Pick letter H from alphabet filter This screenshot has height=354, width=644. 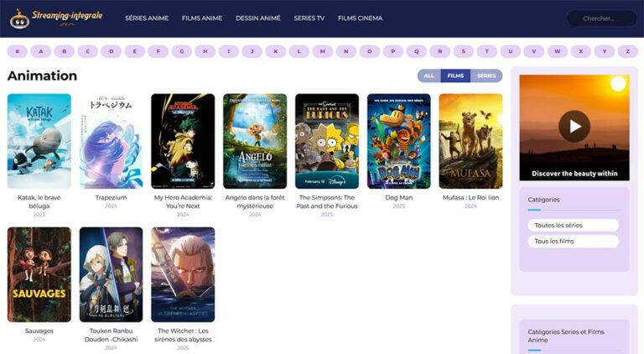pos(205,51)
